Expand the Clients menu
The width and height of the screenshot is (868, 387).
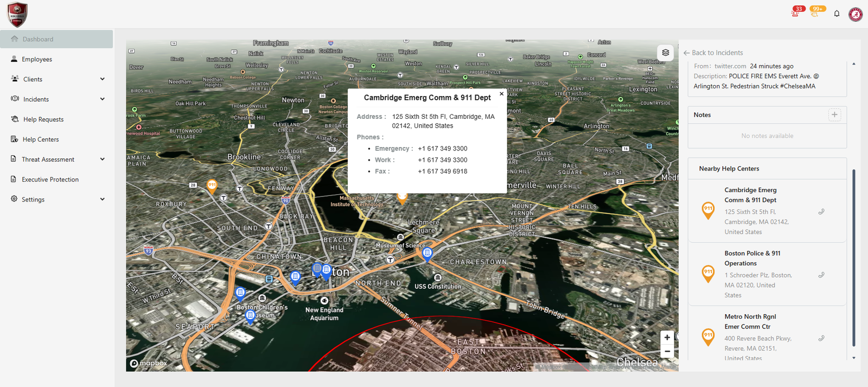coord(103,79)
